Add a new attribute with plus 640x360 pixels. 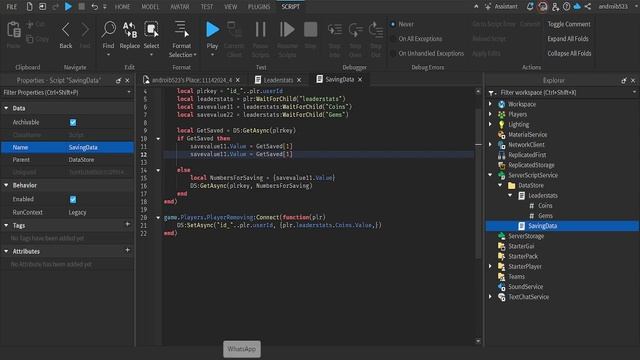coord(127,250)
